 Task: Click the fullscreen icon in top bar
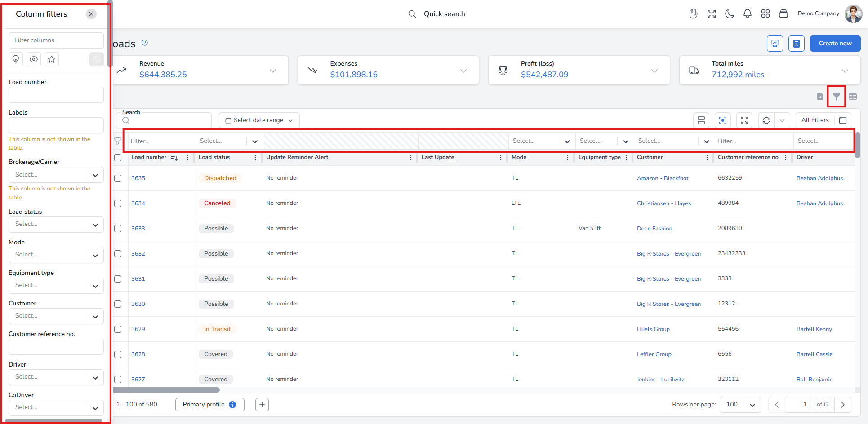712,14
